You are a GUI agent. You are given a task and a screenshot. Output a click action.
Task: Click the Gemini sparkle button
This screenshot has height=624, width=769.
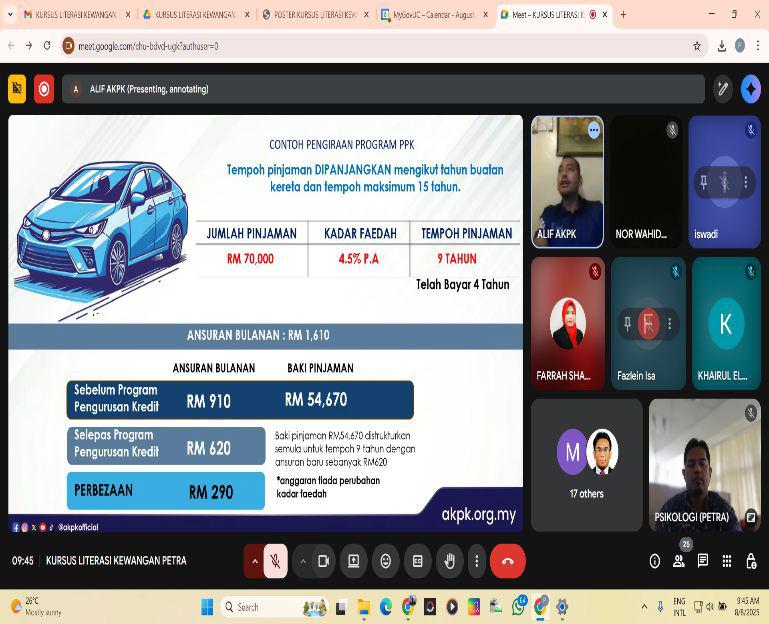(750, 89)
